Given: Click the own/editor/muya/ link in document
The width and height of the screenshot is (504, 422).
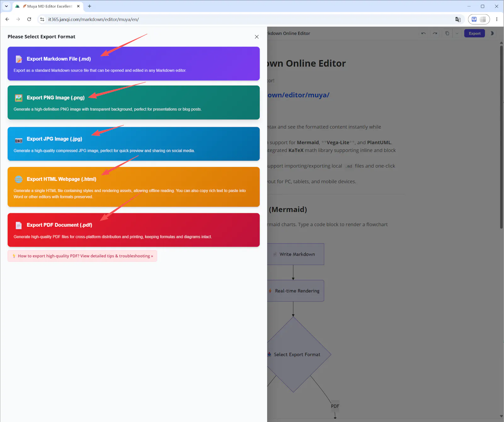Looking at the screenshot, I should 298,95.
